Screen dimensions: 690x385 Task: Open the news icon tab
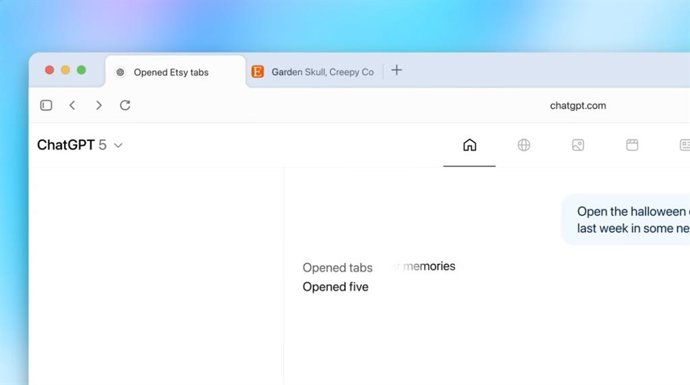point(685,145)
